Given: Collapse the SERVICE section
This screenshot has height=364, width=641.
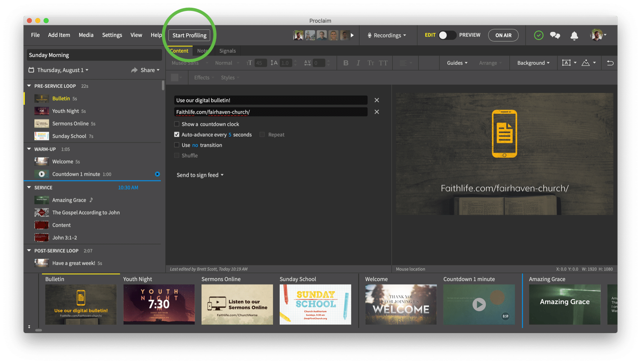Looking at the screenshot, I should pyautogui.click(x=29, y=187).
